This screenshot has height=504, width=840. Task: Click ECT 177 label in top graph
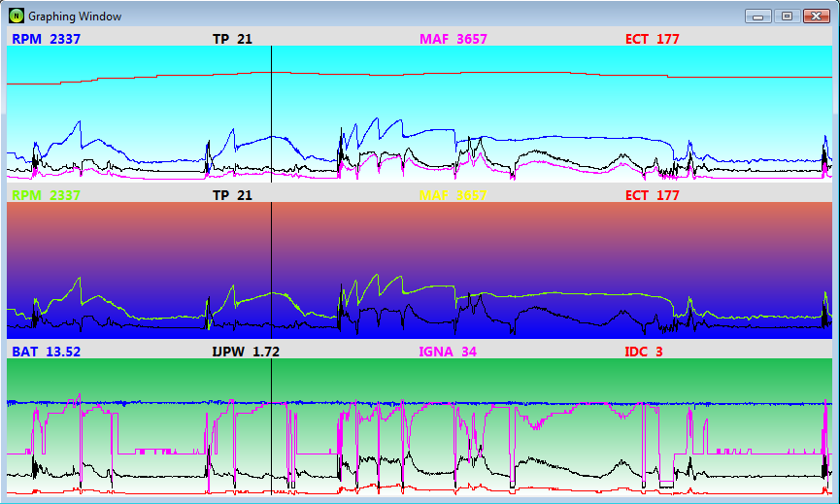(652, 39)
